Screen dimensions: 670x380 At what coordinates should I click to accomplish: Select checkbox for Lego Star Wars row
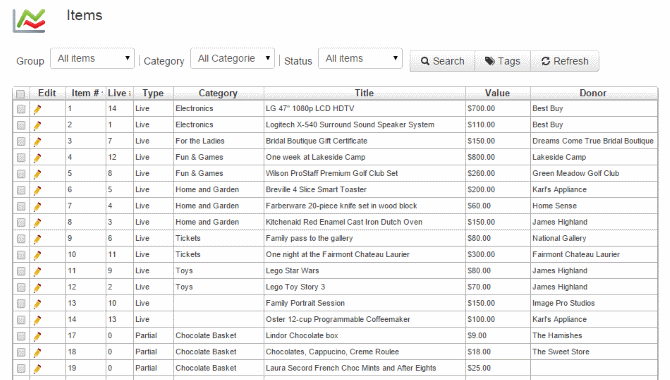21,272
